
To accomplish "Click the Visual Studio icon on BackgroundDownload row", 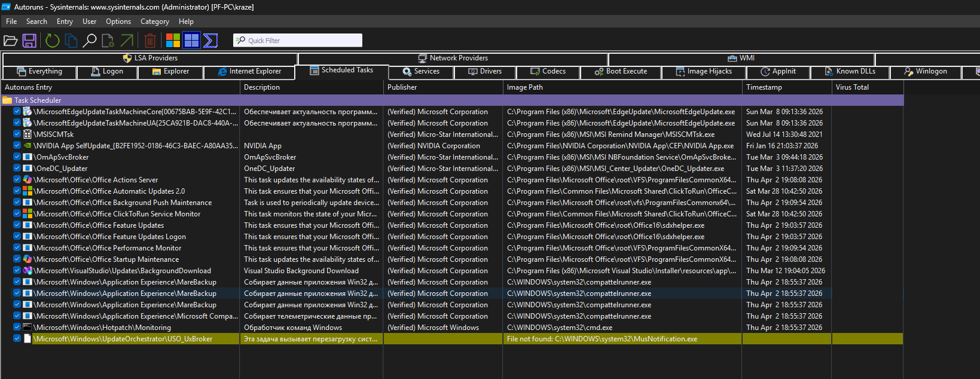I will tap(27, 271).
